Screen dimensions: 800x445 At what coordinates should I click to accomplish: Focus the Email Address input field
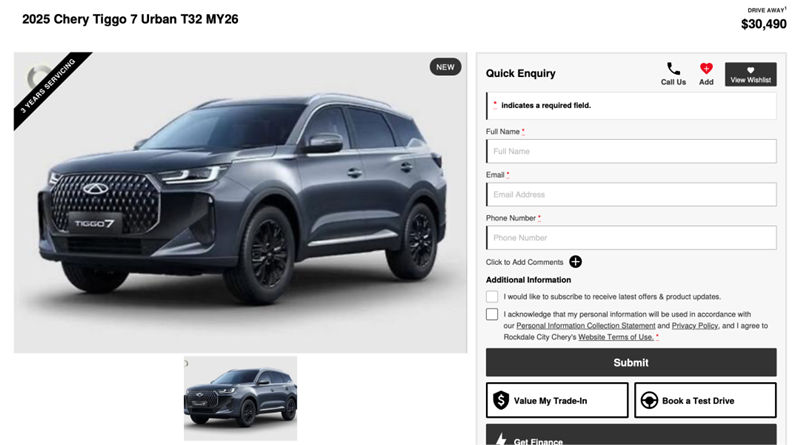pos(631,194)
